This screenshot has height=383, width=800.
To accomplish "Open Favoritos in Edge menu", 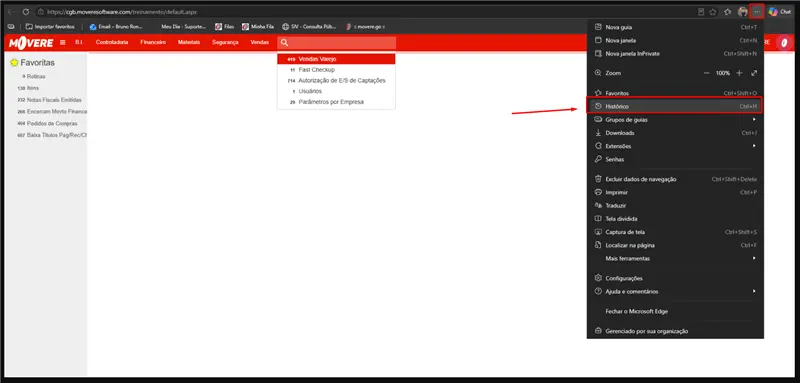I will pos(675,93).
